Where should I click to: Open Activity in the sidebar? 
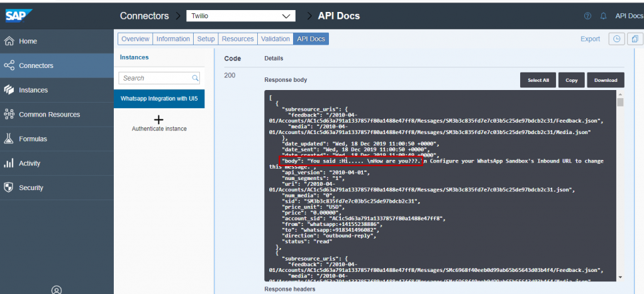57,163
